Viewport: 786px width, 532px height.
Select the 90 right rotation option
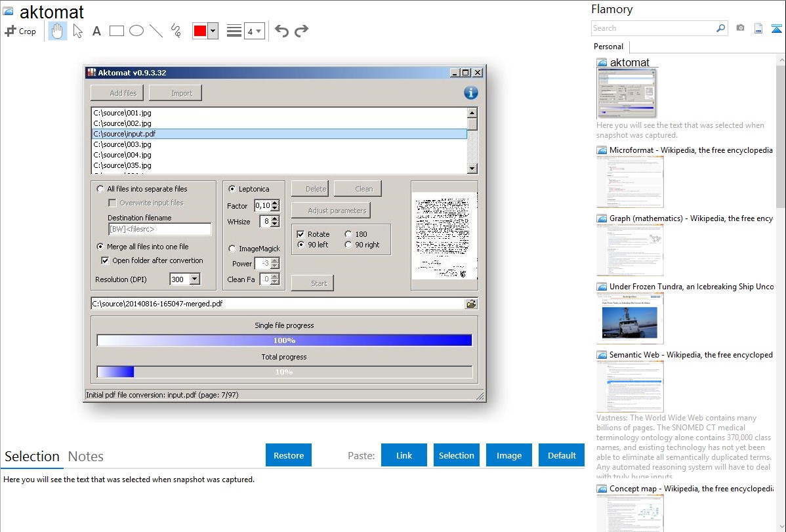348,245
